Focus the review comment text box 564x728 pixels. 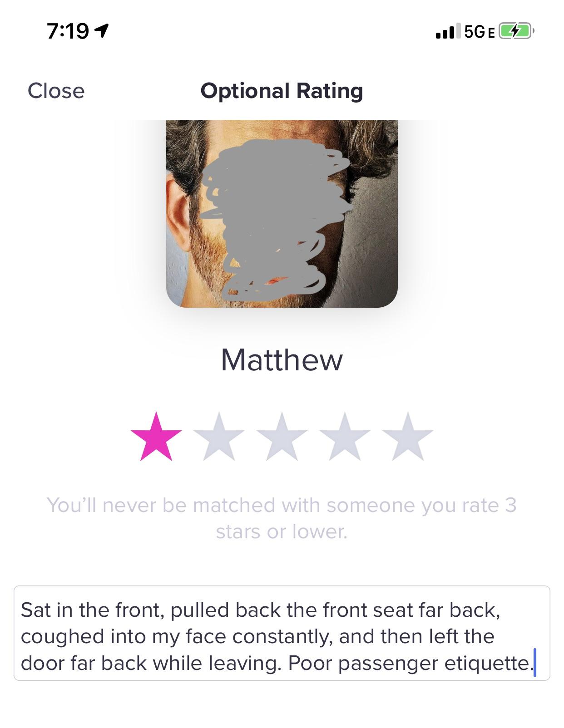[282, 633]
